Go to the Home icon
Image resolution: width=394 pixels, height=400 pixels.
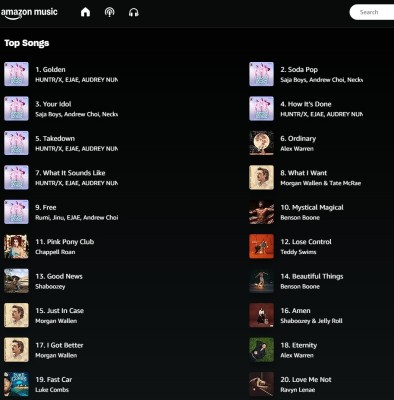[85, 12]
